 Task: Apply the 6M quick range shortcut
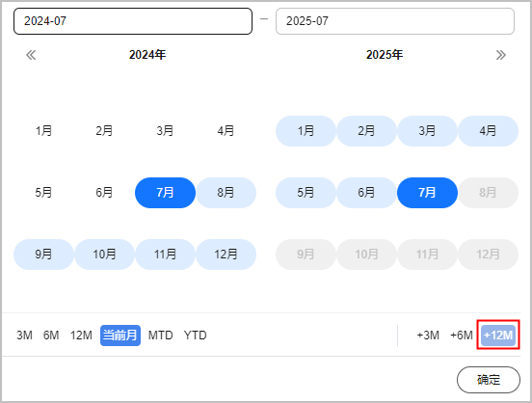(51, 336)
